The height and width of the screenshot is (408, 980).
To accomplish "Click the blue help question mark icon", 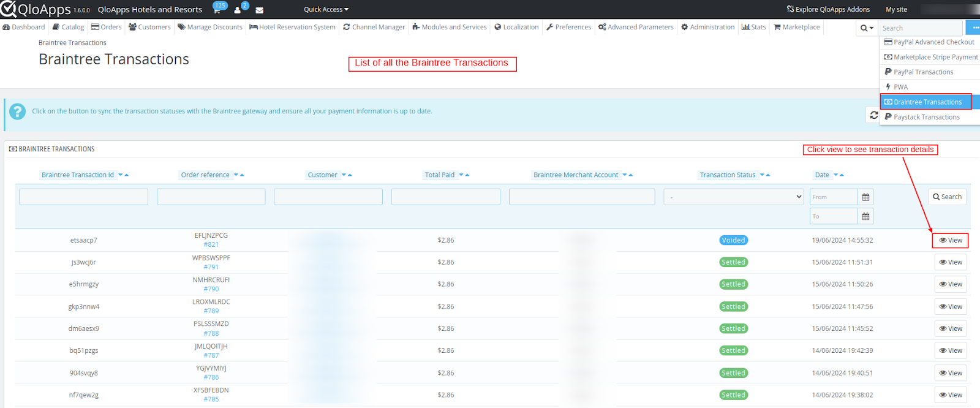I will [x=17, y=111].
